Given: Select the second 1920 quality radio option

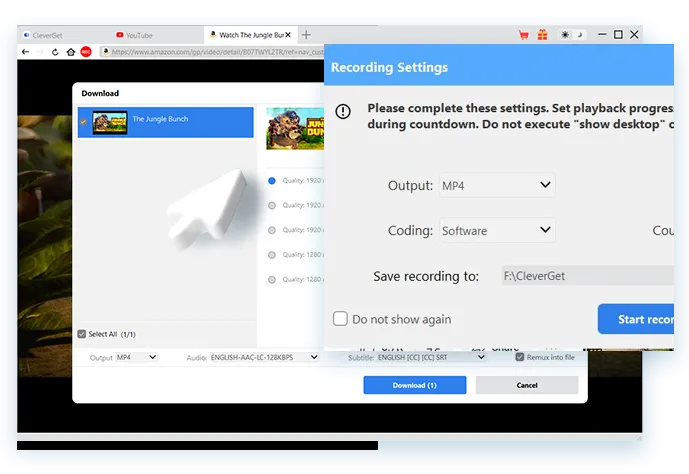Looking at the screenshot, I should coord(272,205).
